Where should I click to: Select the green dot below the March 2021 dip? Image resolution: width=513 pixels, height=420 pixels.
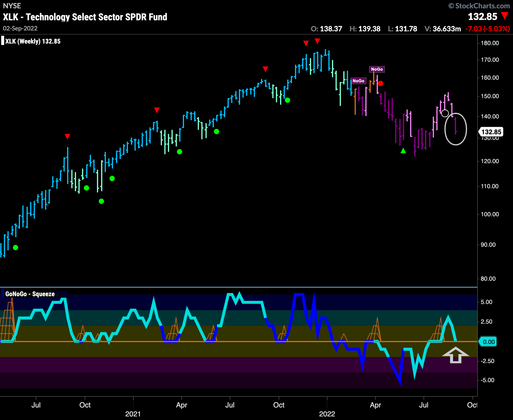pos(180,152)
